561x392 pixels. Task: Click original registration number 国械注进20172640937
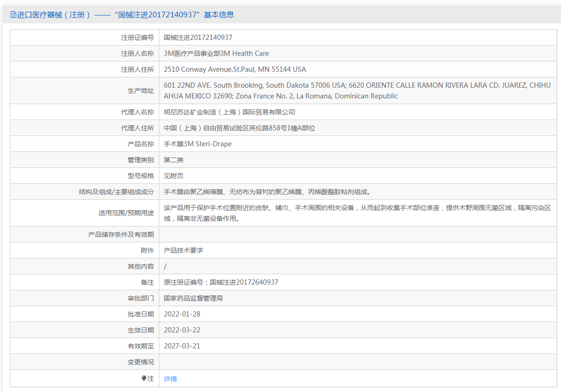pyautogui.click(x=244, y=282)
